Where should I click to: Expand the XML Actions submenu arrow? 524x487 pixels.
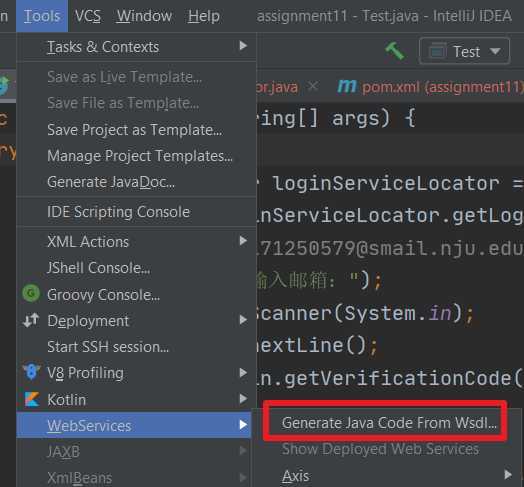pyautogui.click(x=243, y=241)
